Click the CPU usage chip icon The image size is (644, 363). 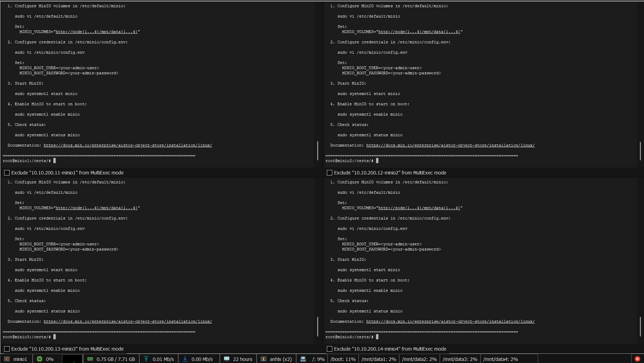(x=40, y=359)
